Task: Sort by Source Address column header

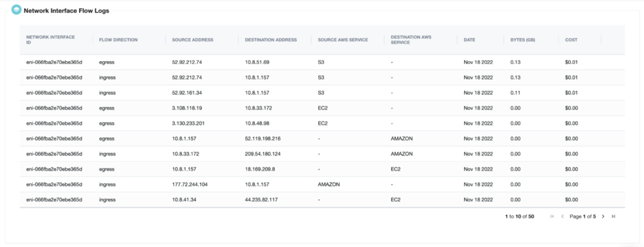Action: tap(193, 40)
